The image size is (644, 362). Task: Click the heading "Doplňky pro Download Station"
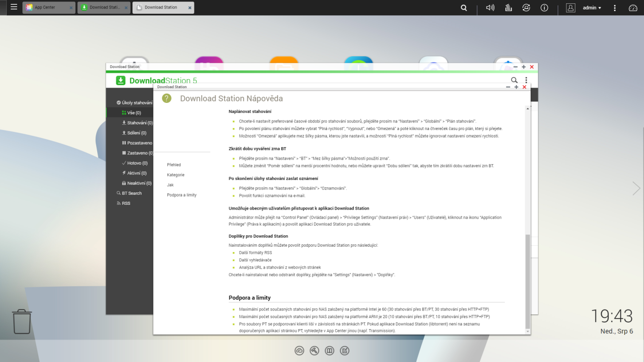[258, 236]
